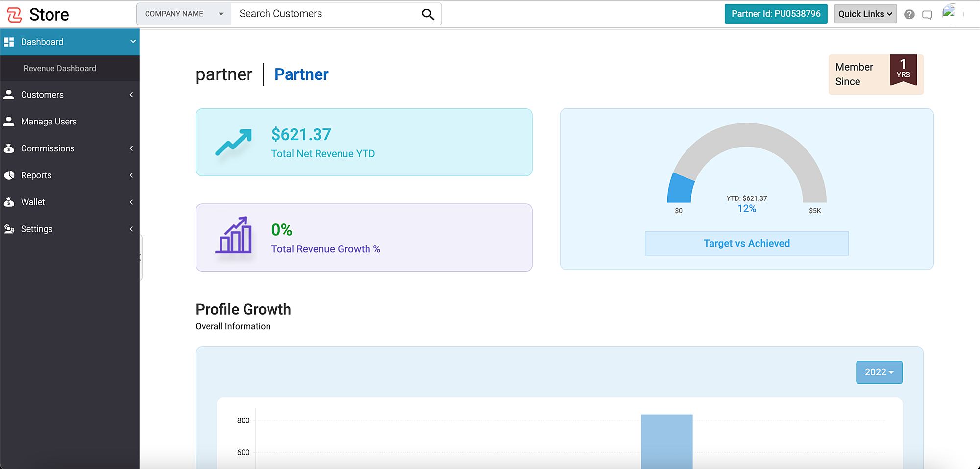Open the help question mark icon
The image size is (980, 469).
909,14
